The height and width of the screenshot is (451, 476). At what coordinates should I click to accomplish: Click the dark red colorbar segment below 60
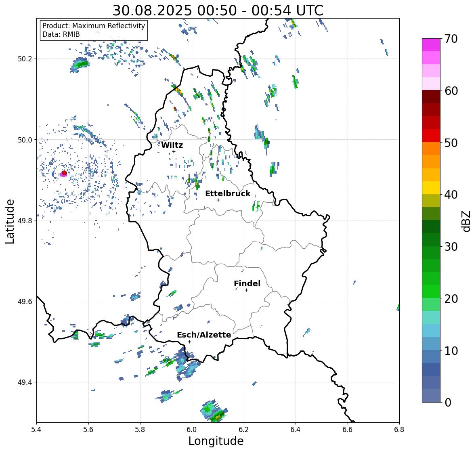coord(431,97)
